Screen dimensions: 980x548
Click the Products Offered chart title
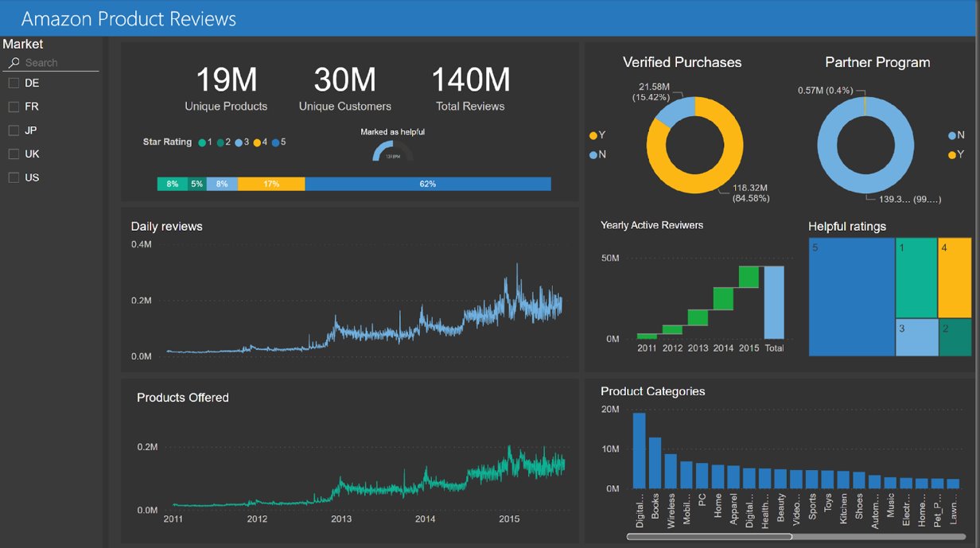tap(183, 398)
